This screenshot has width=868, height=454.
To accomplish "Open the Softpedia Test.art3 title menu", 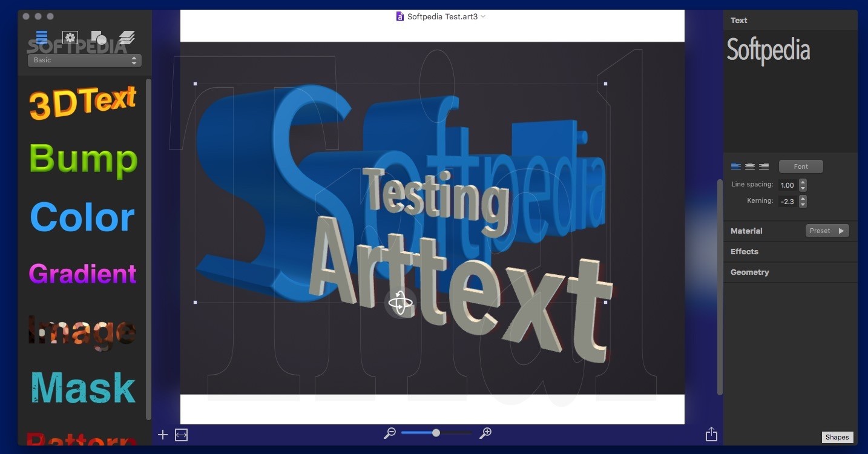I will 446,17.
